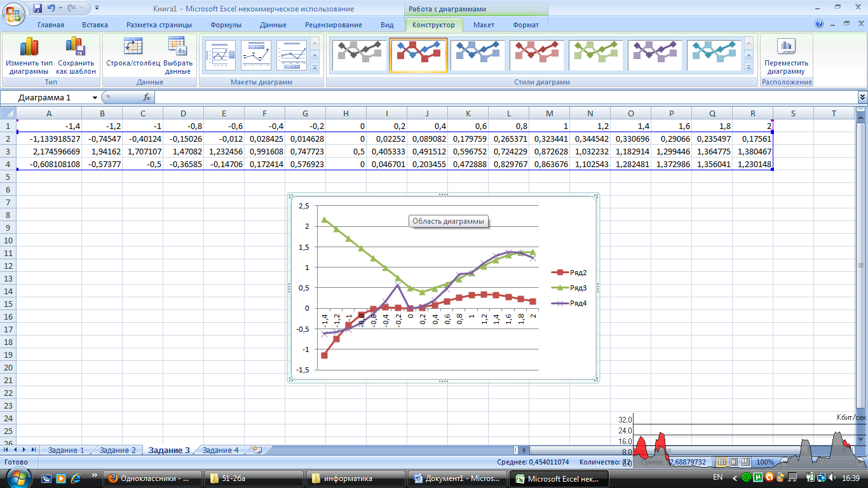Click the select-all corner of the sheet
Image resolution: width=868 pixels, height=488 pixels.
[x=8, y=113]
